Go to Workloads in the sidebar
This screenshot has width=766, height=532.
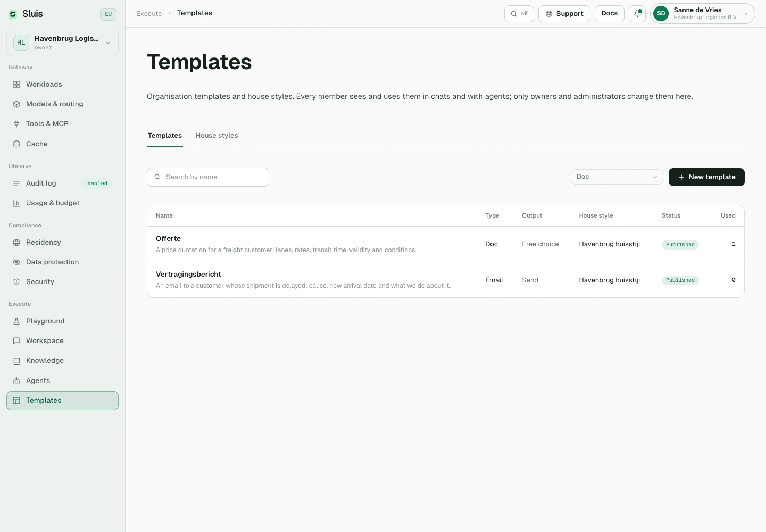point(62,85)
